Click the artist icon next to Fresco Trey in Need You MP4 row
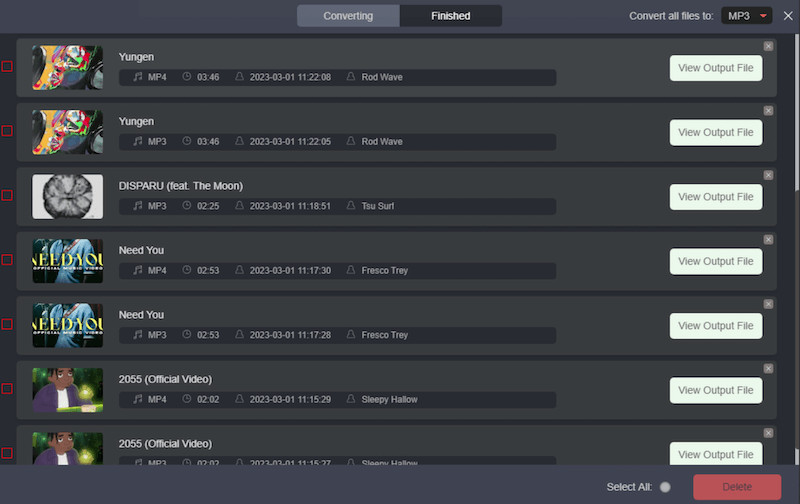The width and height of the screenshot is (800, 504). click(x=351, y=270)
